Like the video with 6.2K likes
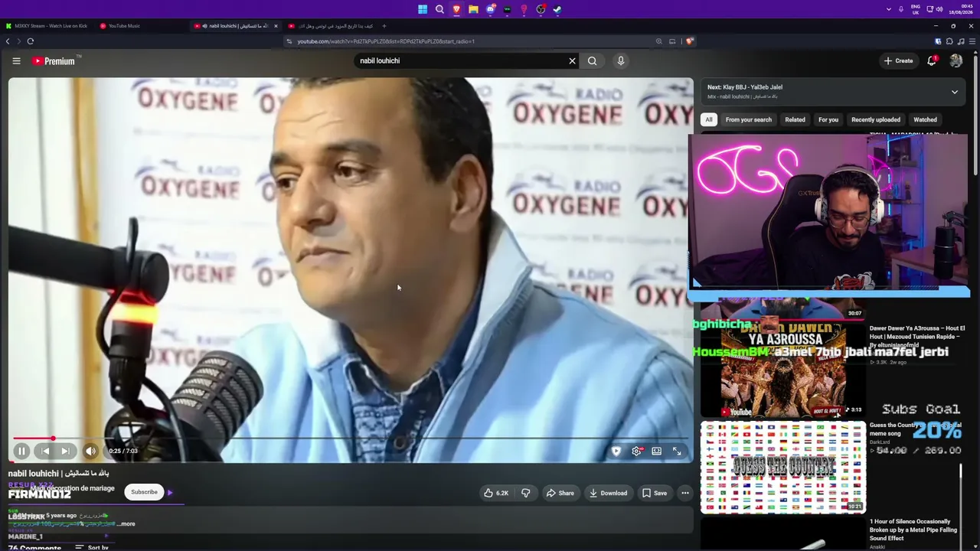The height and width of the screenshot is (551, 980). (x=495, y=493)
